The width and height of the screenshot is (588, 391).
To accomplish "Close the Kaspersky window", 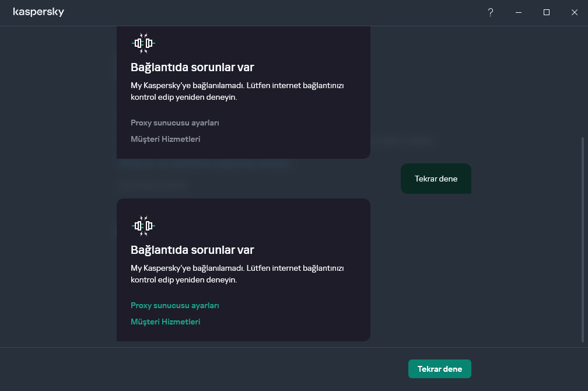I will pos(575,12).
